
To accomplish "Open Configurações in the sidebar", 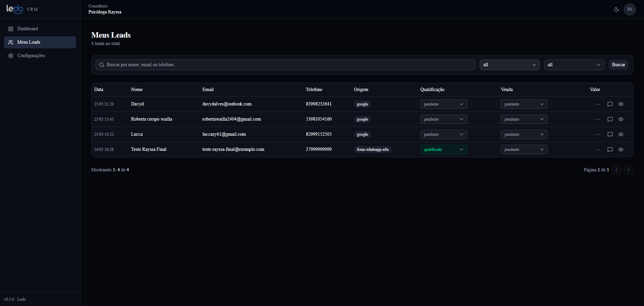I will tap(40, 56).
